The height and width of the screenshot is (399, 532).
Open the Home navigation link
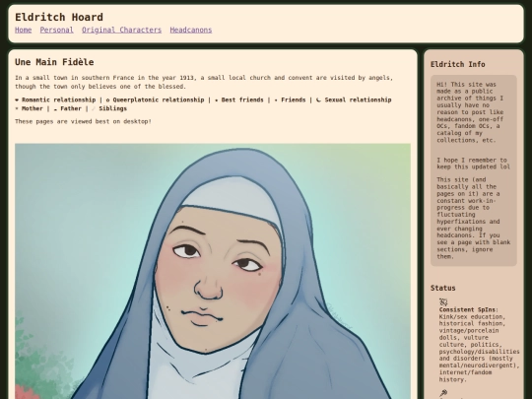click(x=23, y=30)
